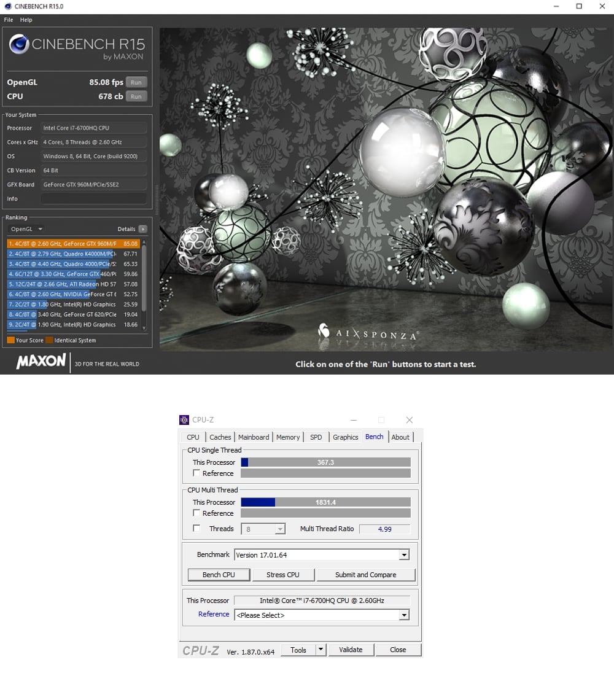Switch to Memory tab in CPU-Z
Screen dimensions: 614x700
pos(288,437)
